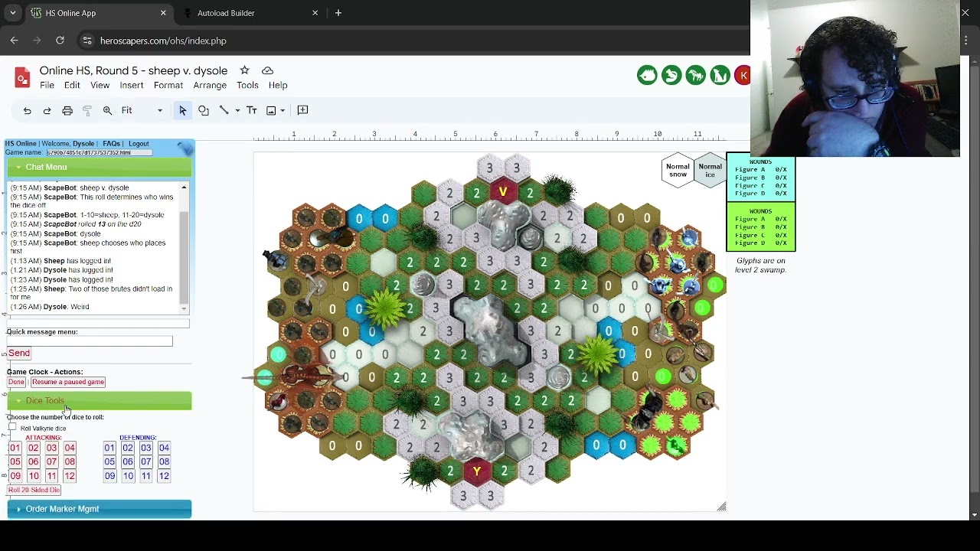Open the Format menu
Viewport: 980px width, 551px height.
click(168, 86)
